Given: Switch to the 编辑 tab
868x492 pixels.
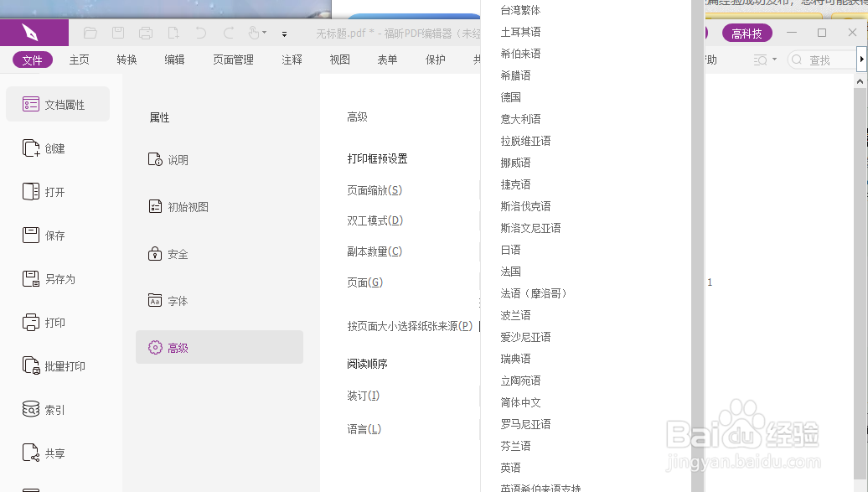Looking at the screenshot, I should [174, 60].
